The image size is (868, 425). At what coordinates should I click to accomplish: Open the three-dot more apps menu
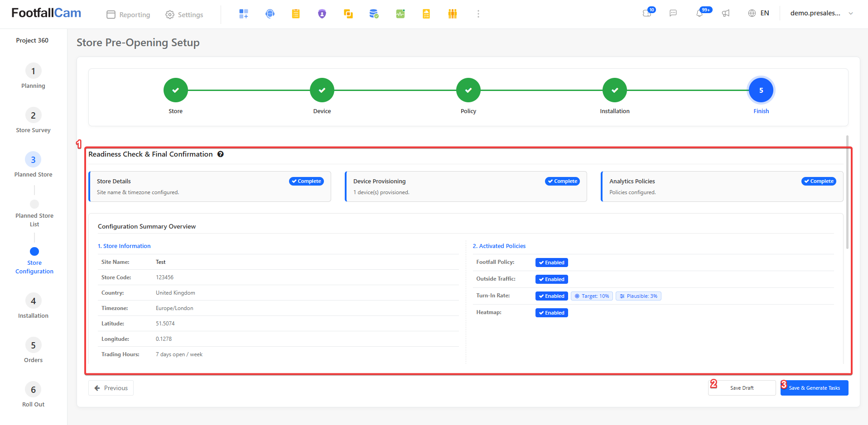pyautogui.click(x=478, y=14)
